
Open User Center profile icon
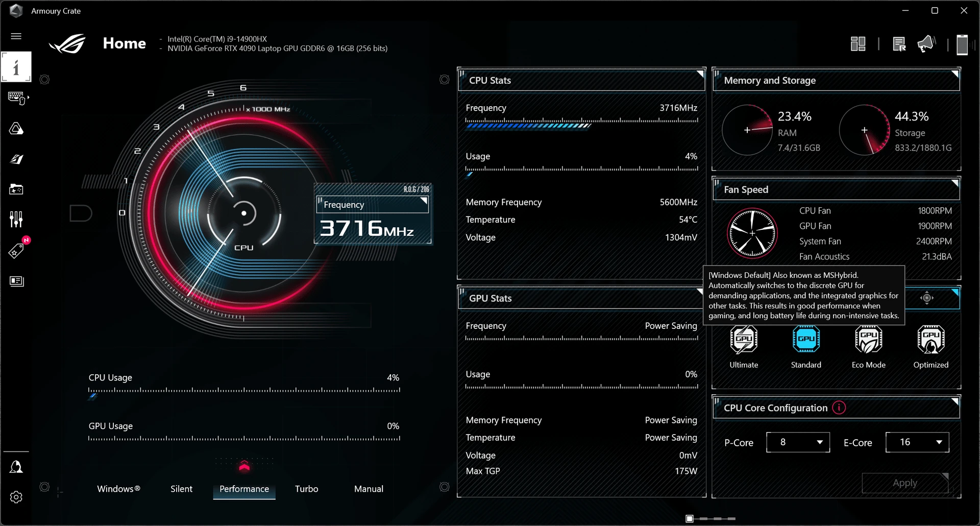pos(16,467)
